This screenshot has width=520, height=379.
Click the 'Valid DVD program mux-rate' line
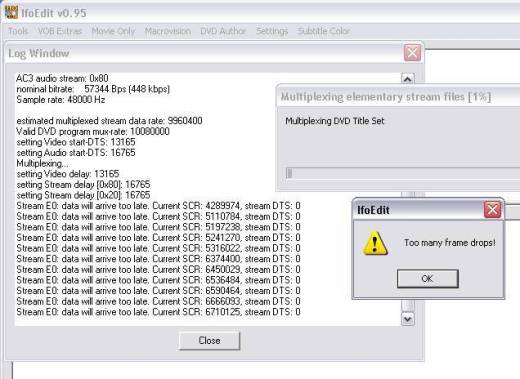93,131
